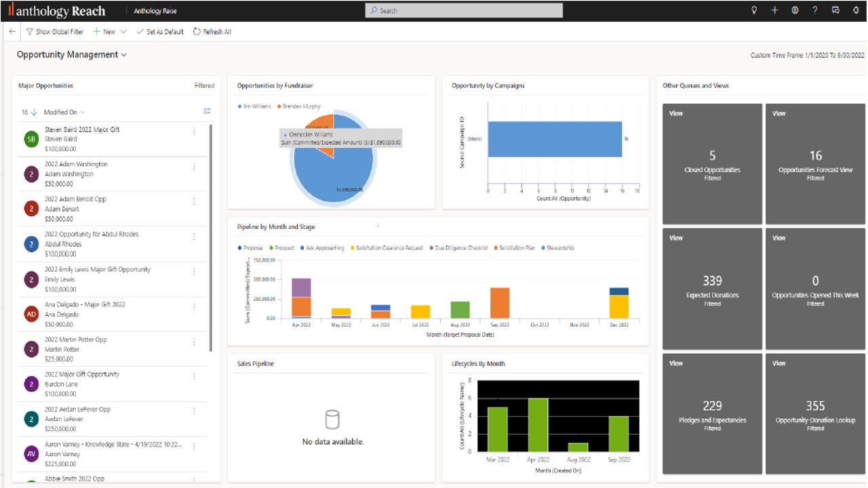This screenshot has width=868, height=488.
Task: Toggle the Jim Williams legend entry
Action: (x=254, y=106)
